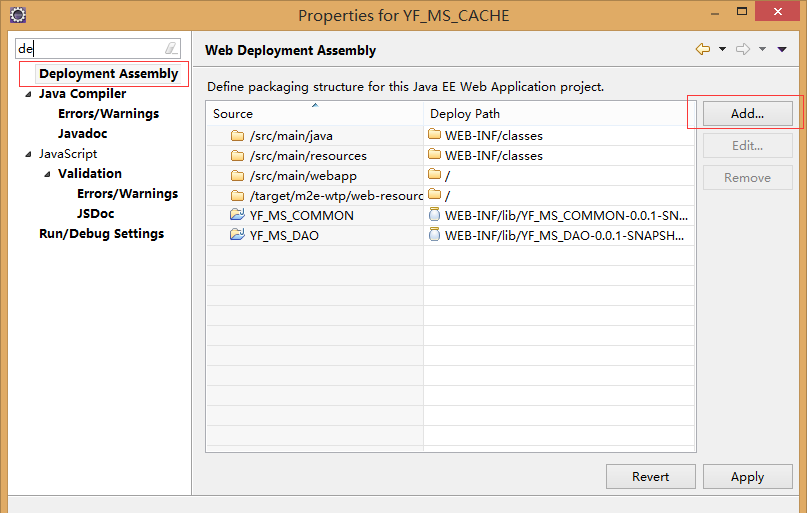Image resolution: width=807 pixels, height=513 pixels.
Task: Click the Add... button
Action: click(x=747, y=113)
